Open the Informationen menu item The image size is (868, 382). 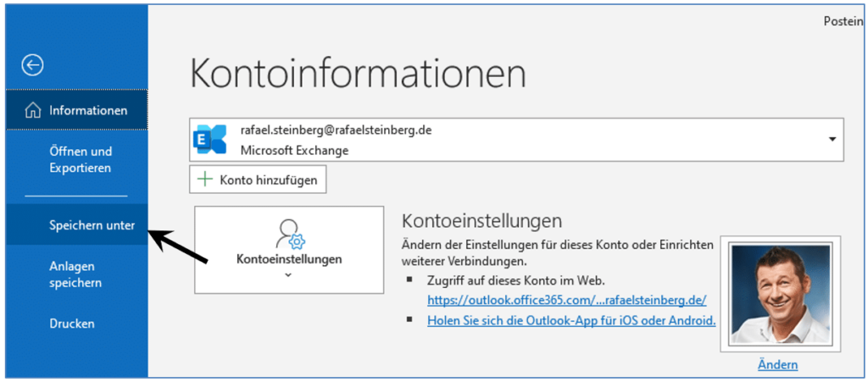pos(77,110)
